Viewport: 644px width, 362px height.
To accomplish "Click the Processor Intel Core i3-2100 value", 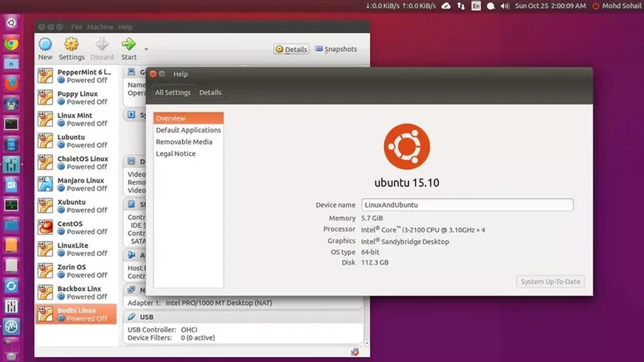I will pos(423,230).
